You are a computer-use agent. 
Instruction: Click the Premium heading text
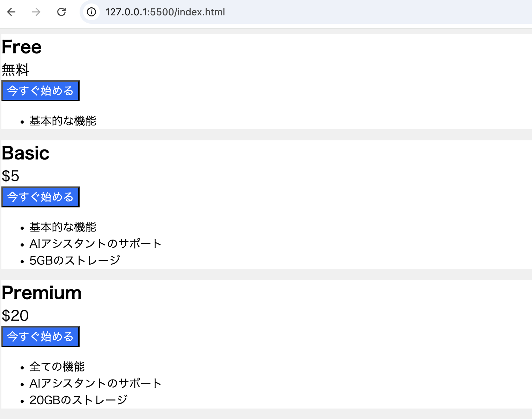click(41, 293)
